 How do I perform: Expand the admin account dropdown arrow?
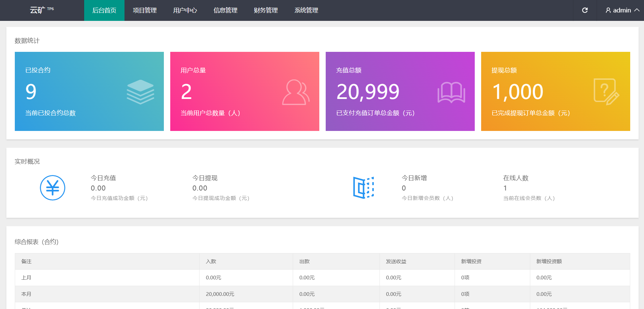[637, 10]
